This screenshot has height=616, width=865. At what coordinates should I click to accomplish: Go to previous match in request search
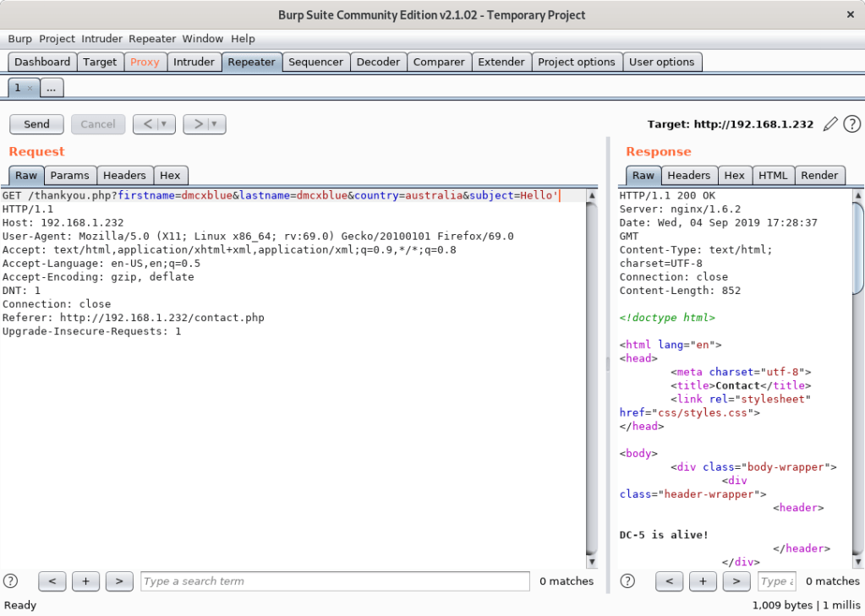pos(52,581)
